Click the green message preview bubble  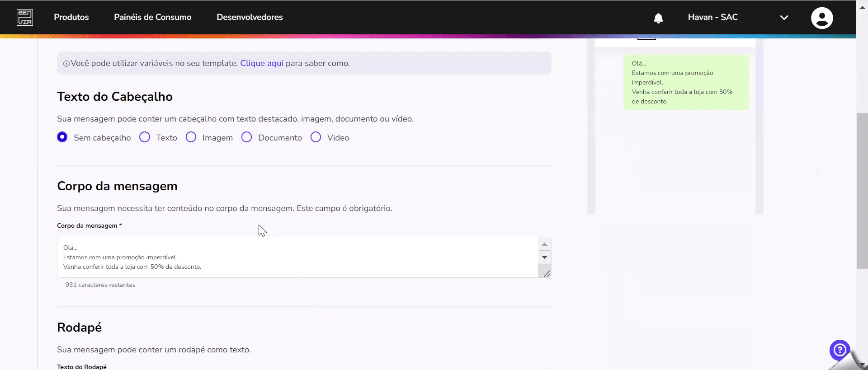(686, 82)
